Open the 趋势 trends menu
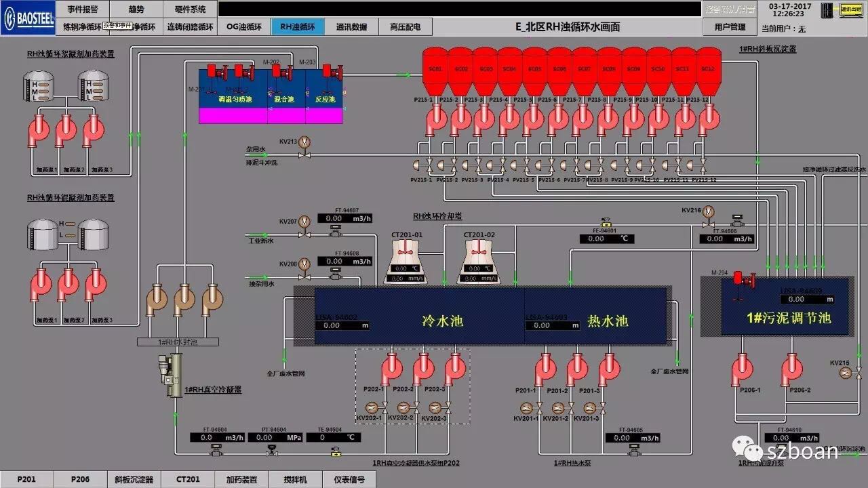The height and width of the screenshot is (488, 868). click(x=136, y=9)
